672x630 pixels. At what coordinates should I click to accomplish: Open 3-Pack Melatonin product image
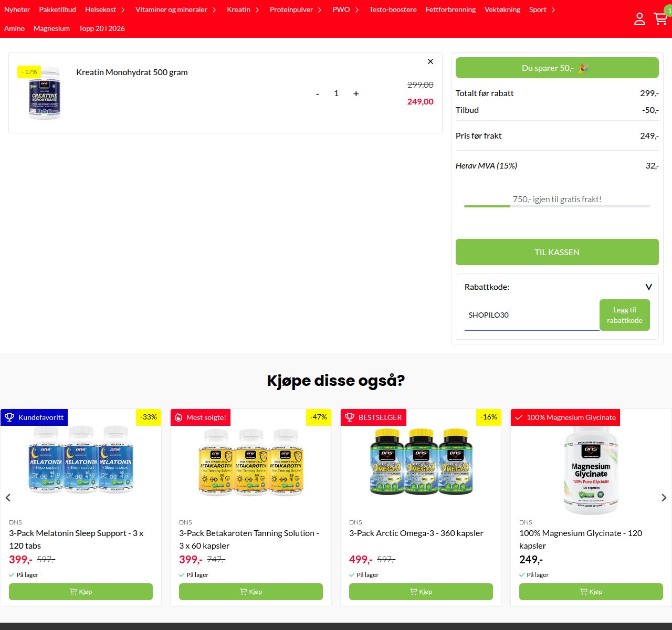(x=81, y=459)
